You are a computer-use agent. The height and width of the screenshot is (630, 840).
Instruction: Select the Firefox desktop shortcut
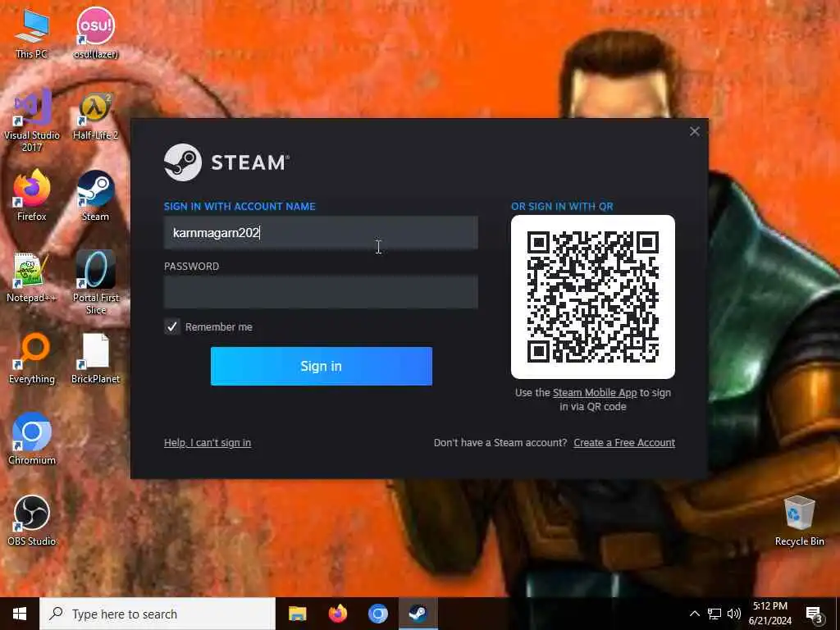pyautogui.click(x=32, y=195)
